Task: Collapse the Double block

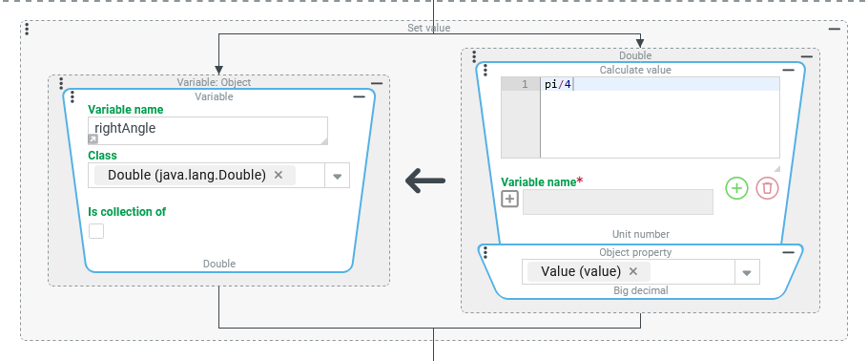Action: pyautogui.click(x=807, y=56)
